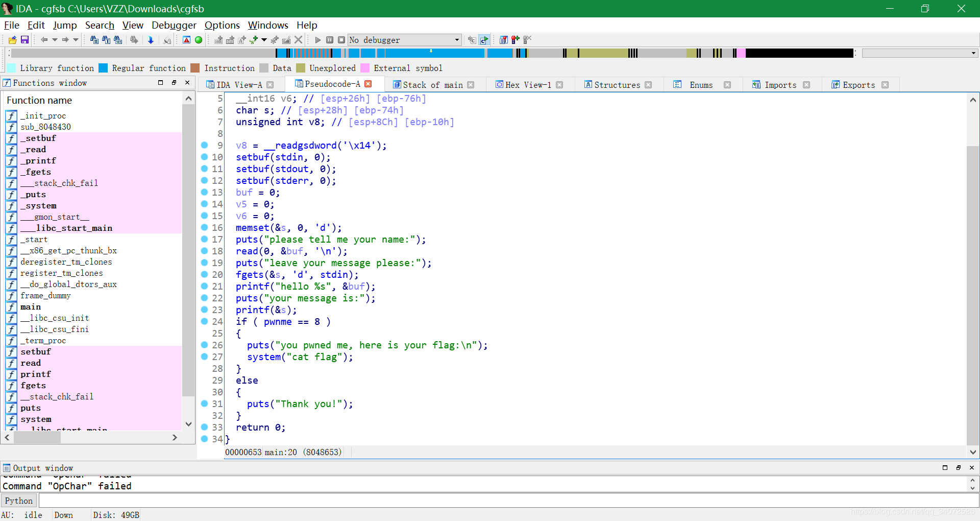
Task: Close the Pseudocode-A tab
Action: click(x=368, y=84)
